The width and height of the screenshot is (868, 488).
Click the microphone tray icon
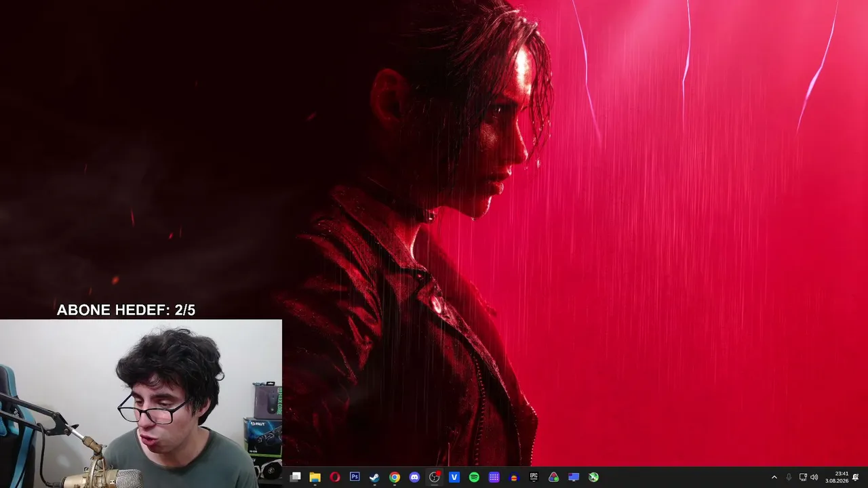(x=789, y=477)
